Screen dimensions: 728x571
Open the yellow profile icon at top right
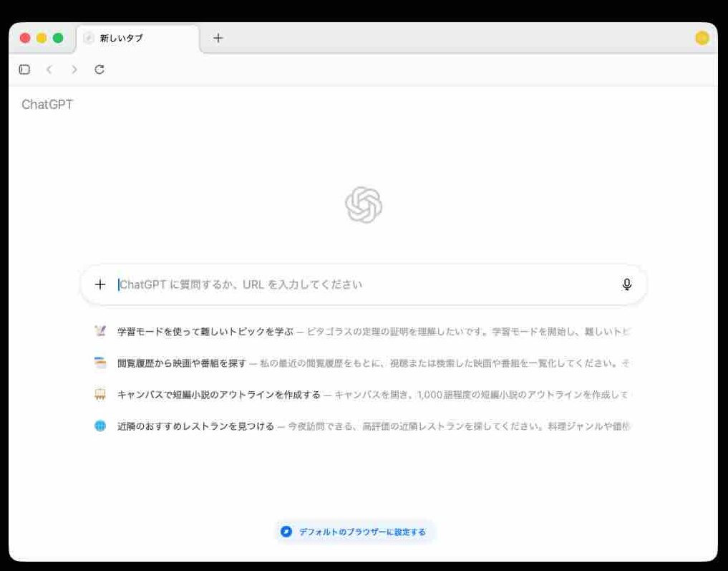pyautogui.click(x=702, y=38)
